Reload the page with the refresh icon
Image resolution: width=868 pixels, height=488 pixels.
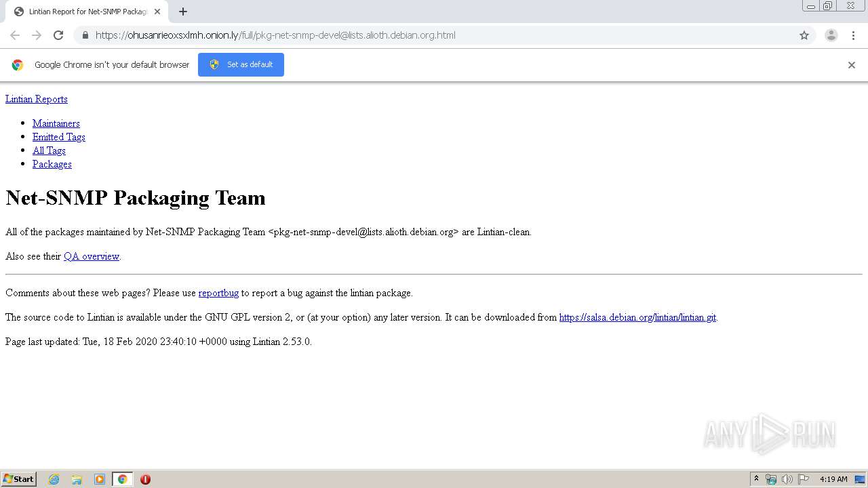[58, 35]
